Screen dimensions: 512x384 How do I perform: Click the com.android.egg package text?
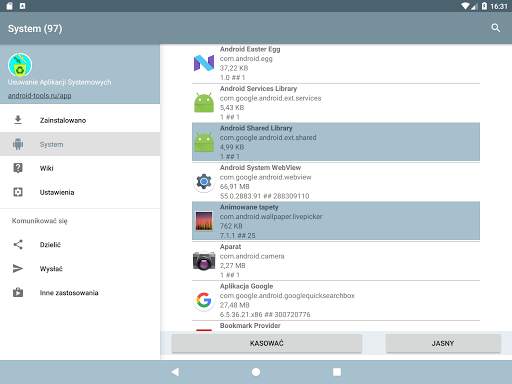coord(246,58)
